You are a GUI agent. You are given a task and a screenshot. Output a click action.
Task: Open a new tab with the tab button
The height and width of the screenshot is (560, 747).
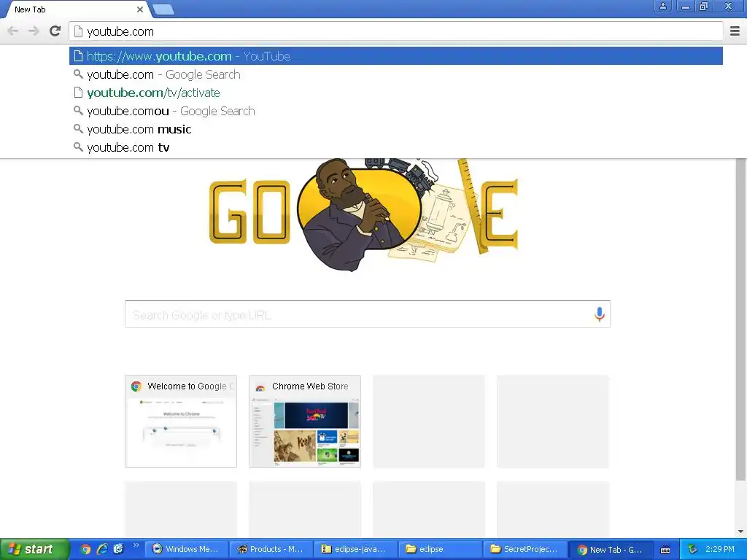coord(163,9)
